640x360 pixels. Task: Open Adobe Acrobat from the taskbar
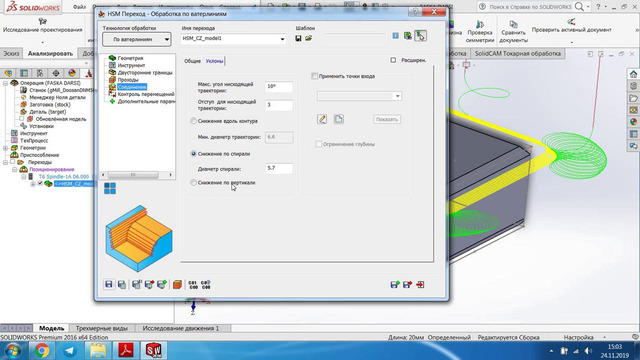[126, 351]
